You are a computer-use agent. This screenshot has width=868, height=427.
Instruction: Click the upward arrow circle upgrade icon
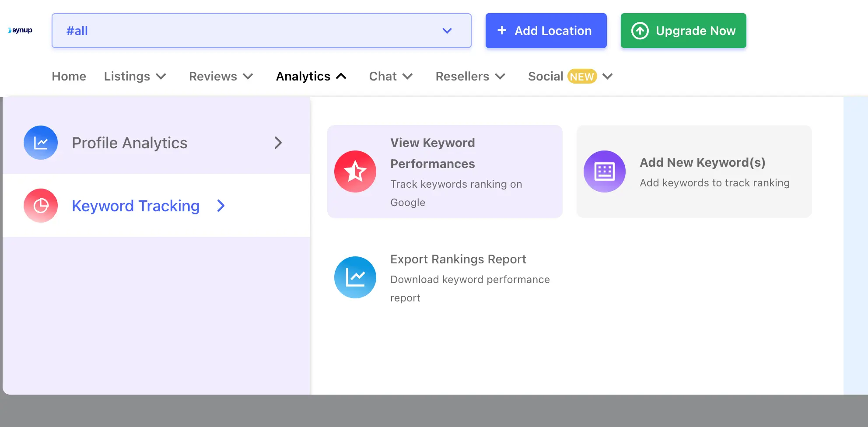point(640,31)
